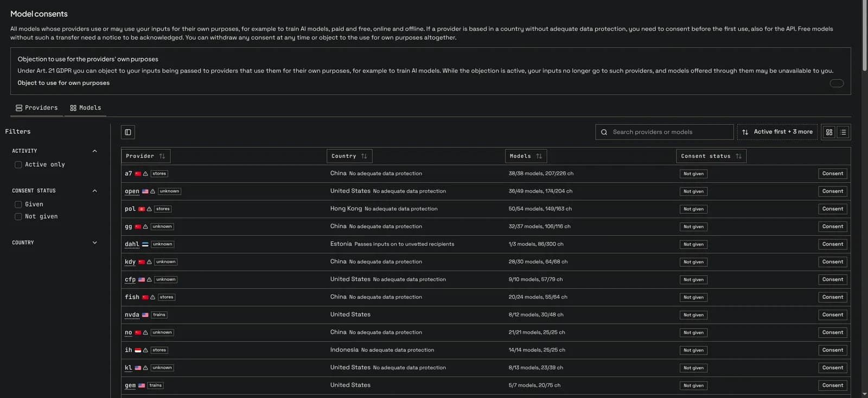Check the Not given consent filter
Viewport: 868px width, 398px height.
[x=18, y=217]
